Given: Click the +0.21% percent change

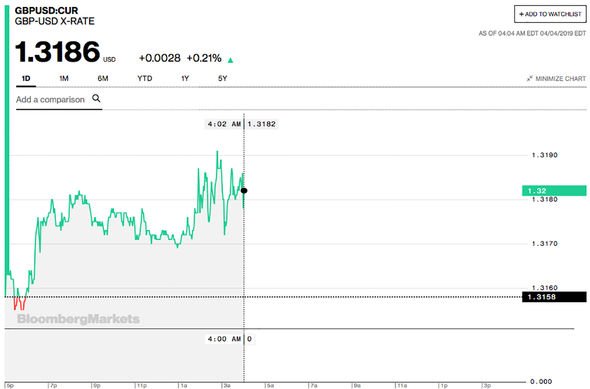Looking at the screenshot, I should click(204, 58).
